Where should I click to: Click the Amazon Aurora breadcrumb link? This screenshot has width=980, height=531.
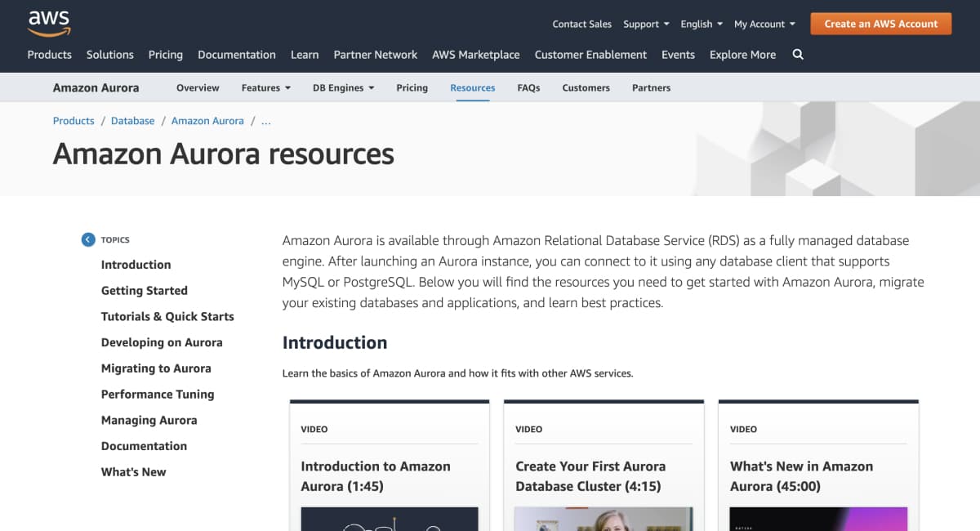click(207, 120)
